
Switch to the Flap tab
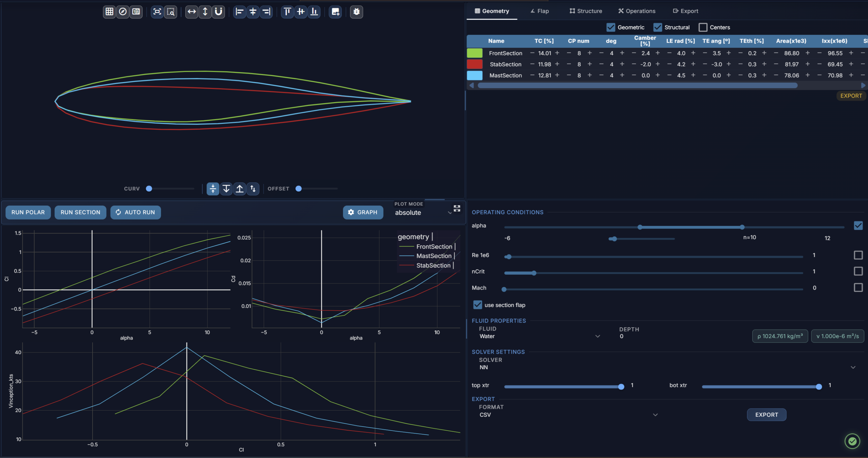click(539, 11)
